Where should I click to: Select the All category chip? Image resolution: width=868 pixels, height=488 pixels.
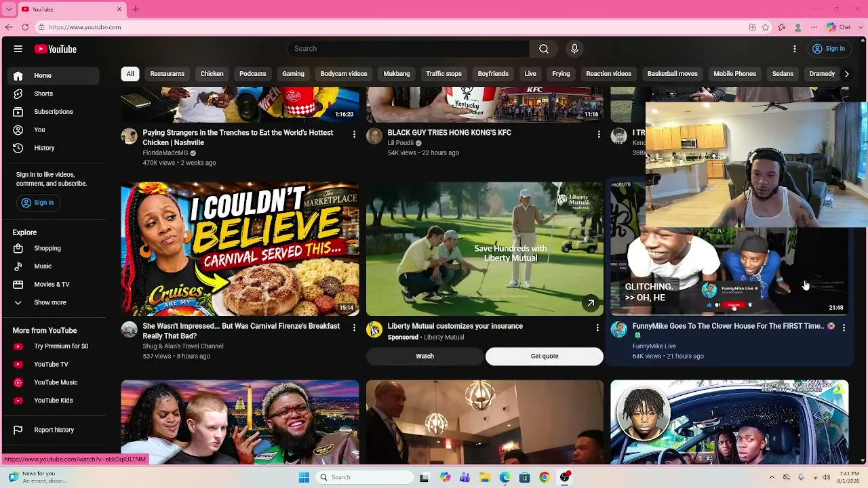click(130, 74)
